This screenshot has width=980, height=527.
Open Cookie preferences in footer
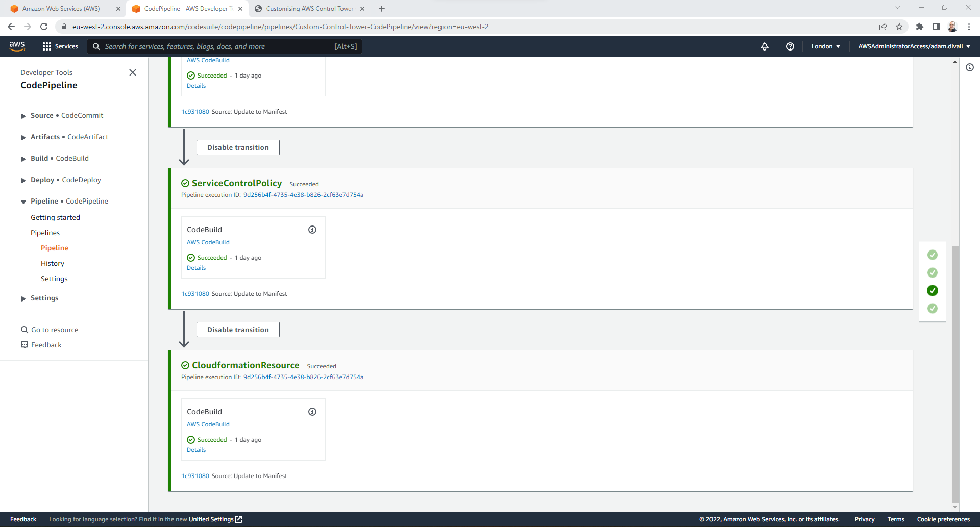click(x=943, y=519)
